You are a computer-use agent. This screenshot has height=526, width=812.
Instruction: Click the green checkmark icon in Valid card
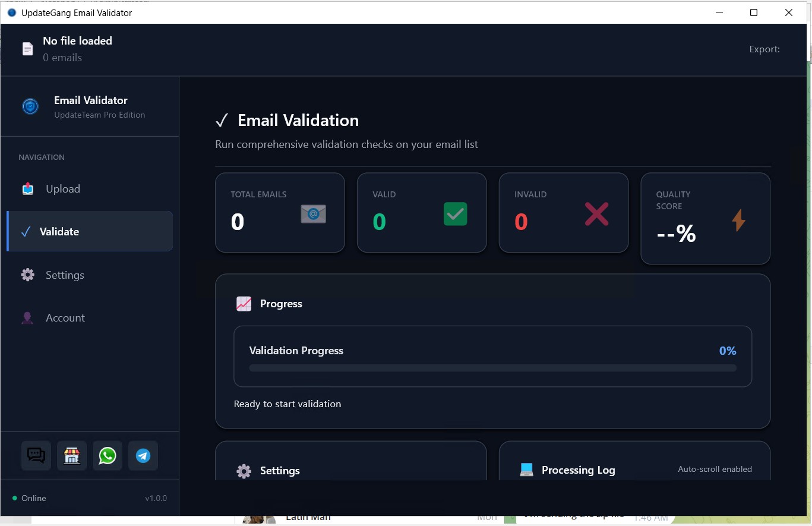click(x=455, y=214)
